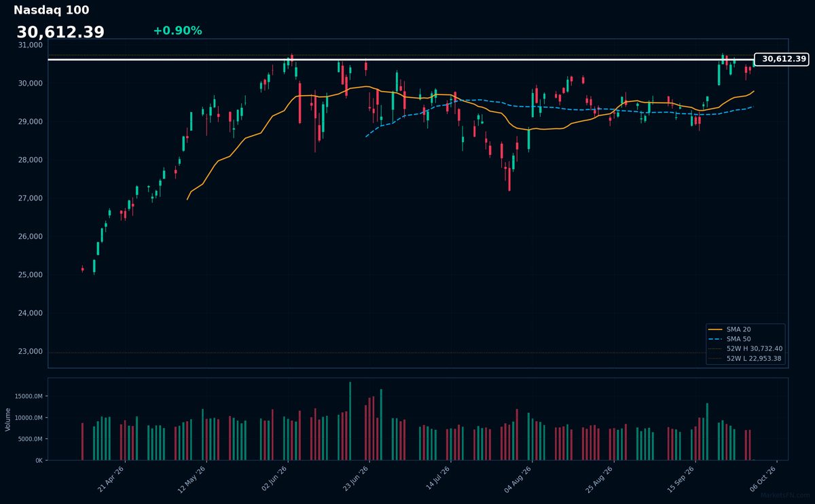Click the Volume axis title

pyautogui.click(x=8, y=419)
